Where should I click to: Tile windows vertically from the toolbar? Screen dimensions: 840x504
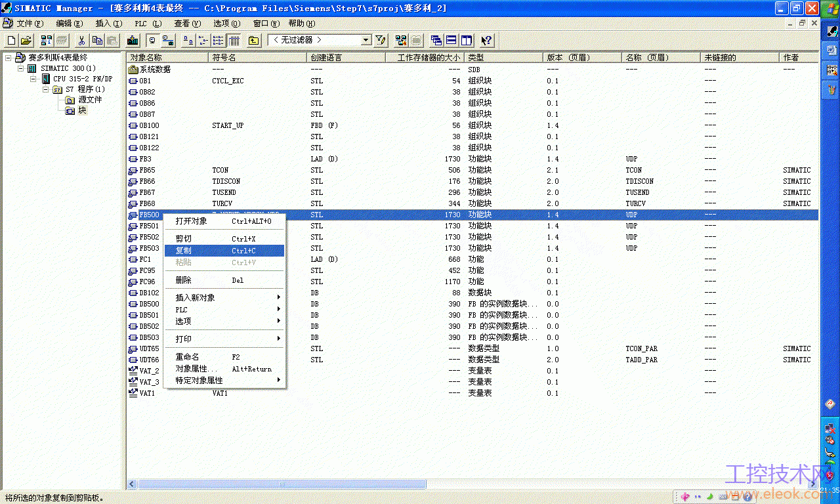coord(467,41)
